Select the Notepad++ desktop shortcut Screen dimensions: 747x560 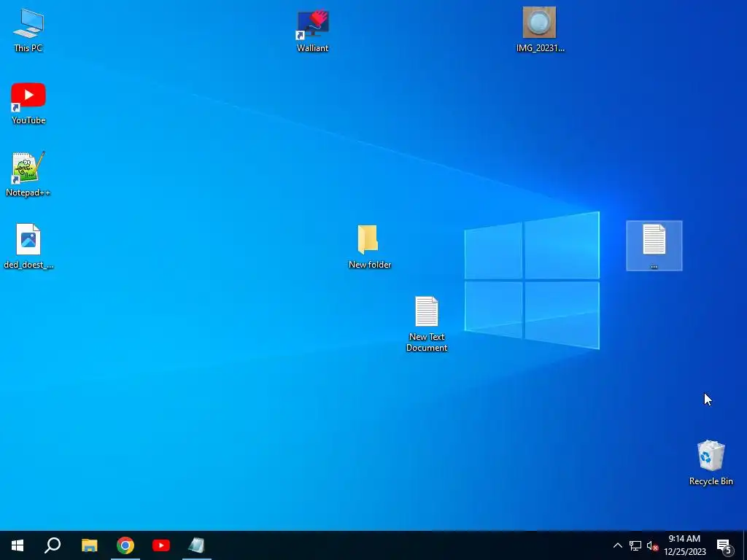click(28, 174)
